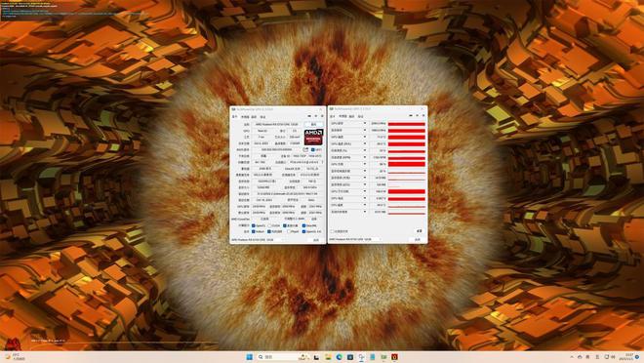The height and width of the screenshot is (363, 644).
Task: Click the GPU load red graph bar
Action: (407, 164)
